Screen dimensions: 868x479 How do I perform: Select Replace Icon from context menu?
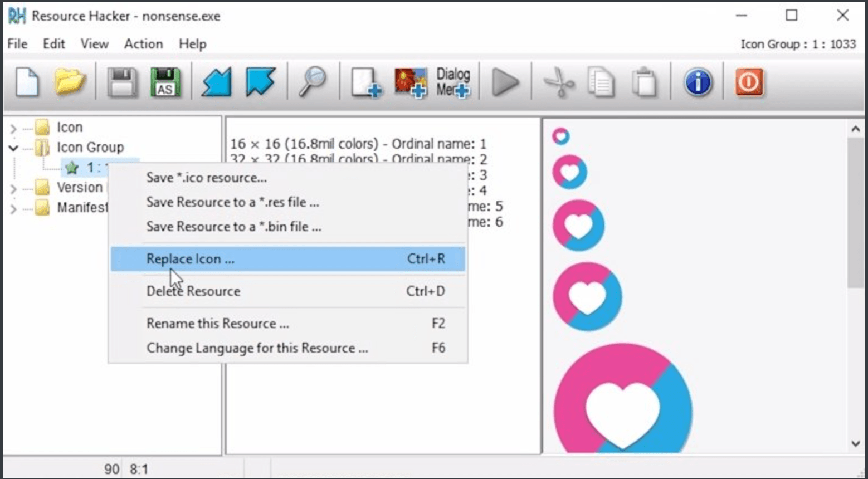click(190, 259)
